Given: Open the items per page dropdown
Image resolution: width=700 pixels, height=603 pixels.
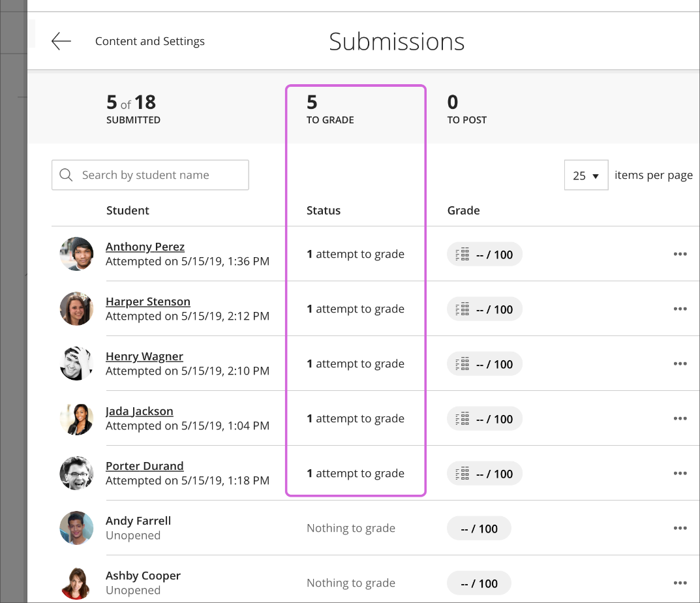Looking at the screenshot, I should tap(586, 174).
